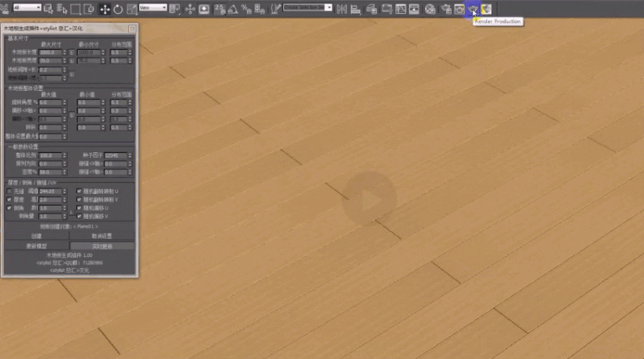Toggle Window/Crossing selection icon

pos(89,9)
